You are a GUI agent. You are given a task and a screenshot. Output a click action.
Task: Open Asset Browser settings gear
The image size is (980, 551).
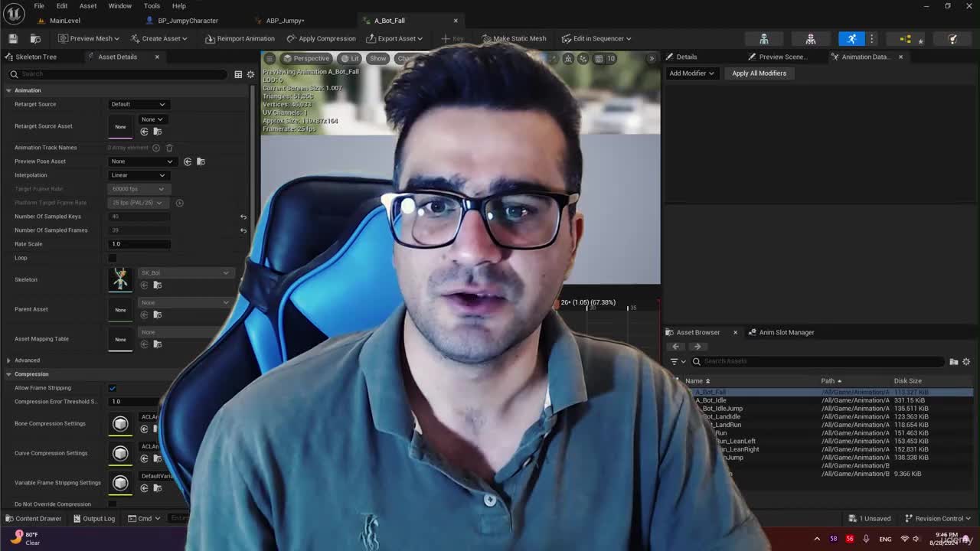click(966, 361)
